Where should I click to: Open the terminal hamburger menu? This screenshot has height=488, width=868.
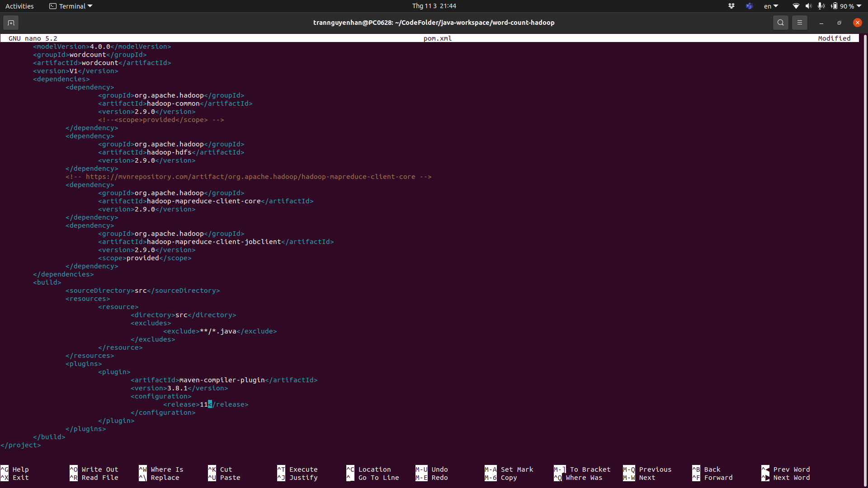[x=799, y=23]
